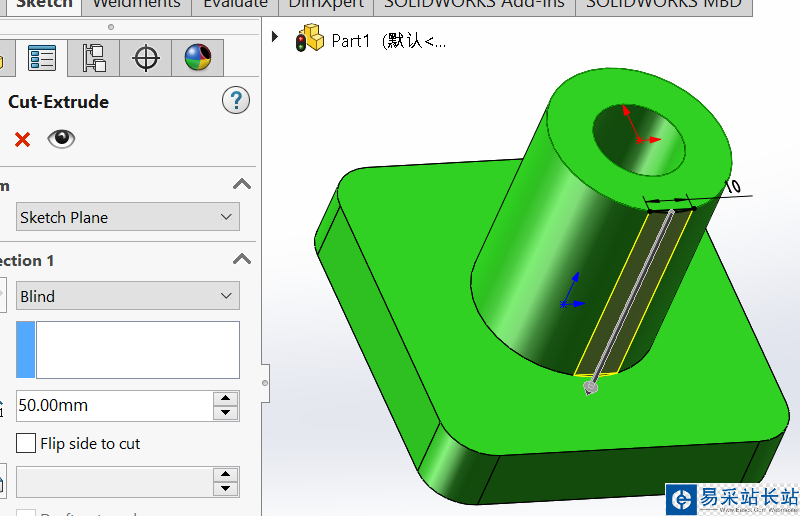800x516 pixels.
Task: Collapse the From section chevron
Action: pos(242,184)
